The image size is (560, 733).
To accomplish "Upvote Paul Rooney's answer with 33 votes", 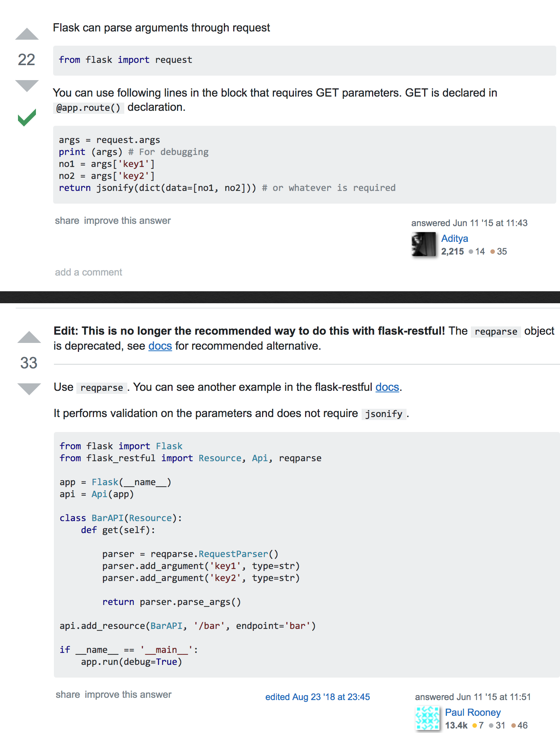I will point(29,337).
